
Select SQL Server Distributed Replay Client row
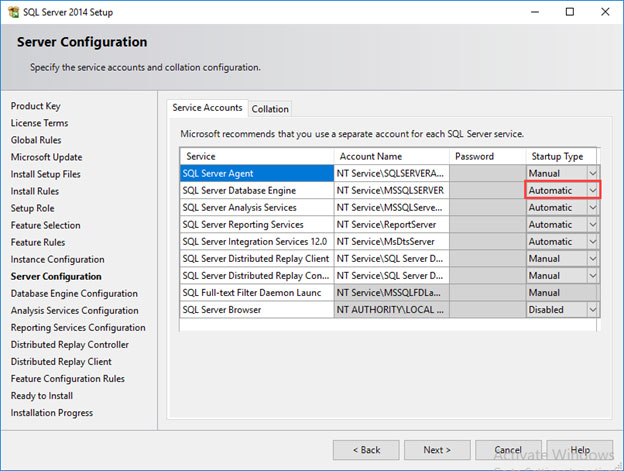pyautogui.click(x=257, y=259)
